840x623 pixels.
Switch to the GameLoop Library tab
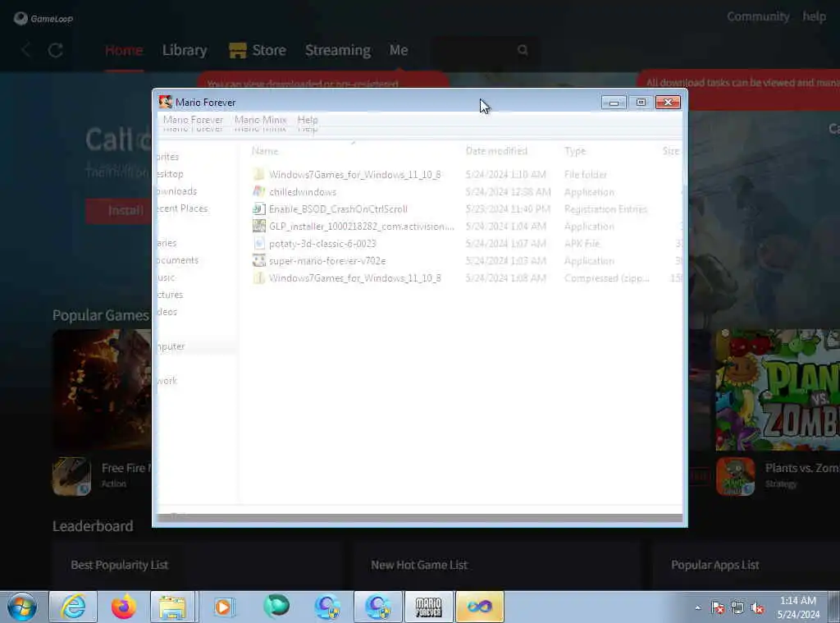[x=185, y=50]
